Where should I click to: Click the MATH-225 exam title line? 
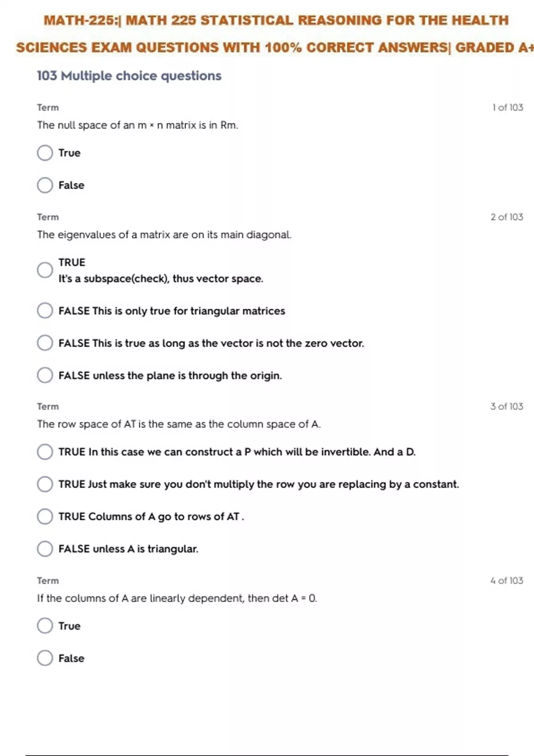point(276,20)
